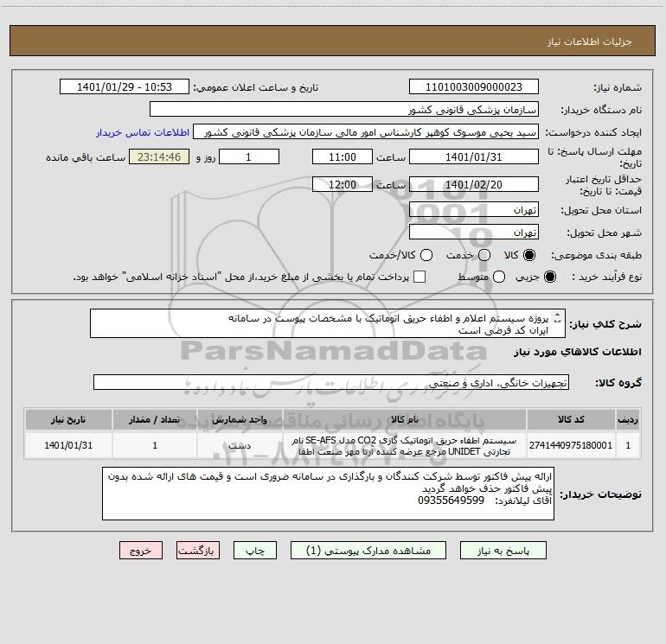Select the کالا/خدمت radio button
This screenshot has height=644, width=666.
point(426,255)
